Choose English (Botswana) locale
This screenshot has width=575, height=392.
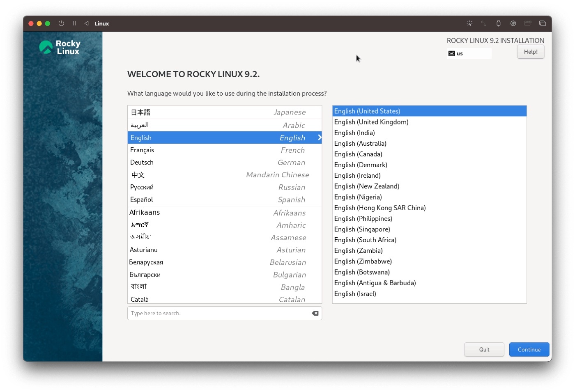pos(429,272)
